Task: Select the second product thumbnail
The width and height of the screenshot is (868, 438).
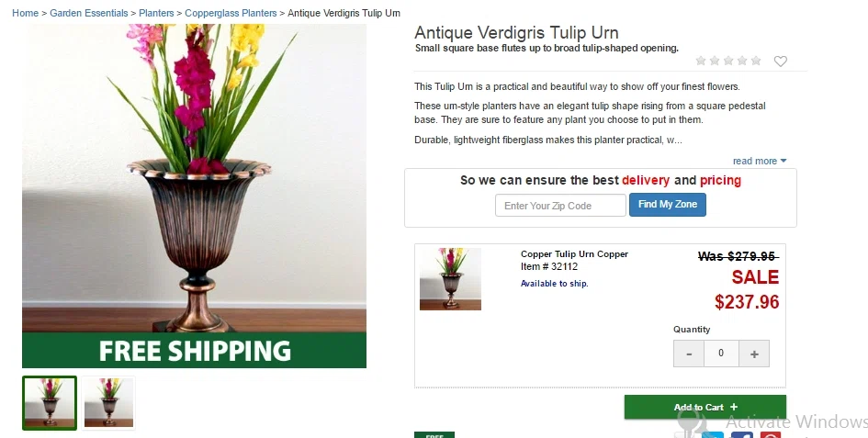Action: pyautogui.click(x=108, y=402)
